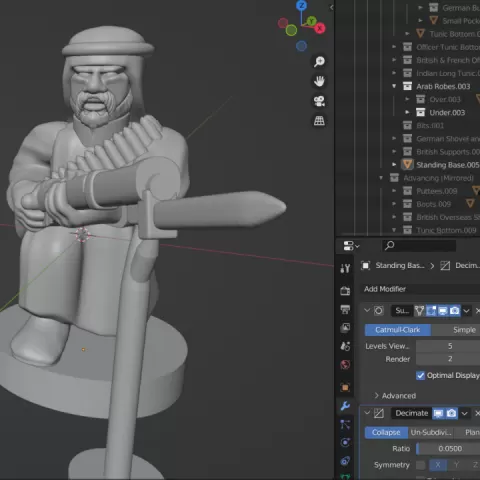The image size is (480, 480).
Task: Open the Object Constraints properties tab
Action: [345, 461]
